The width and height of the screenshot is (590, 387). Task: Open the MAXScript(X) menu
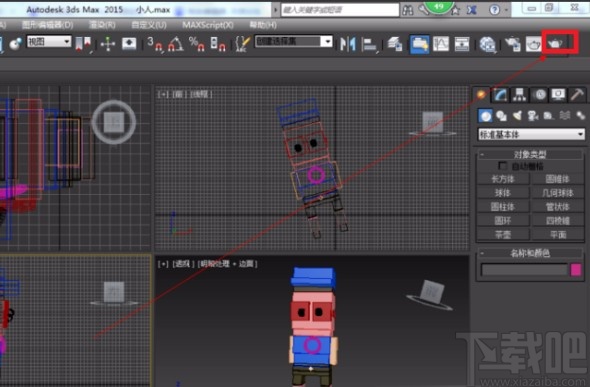pos(208,25)
